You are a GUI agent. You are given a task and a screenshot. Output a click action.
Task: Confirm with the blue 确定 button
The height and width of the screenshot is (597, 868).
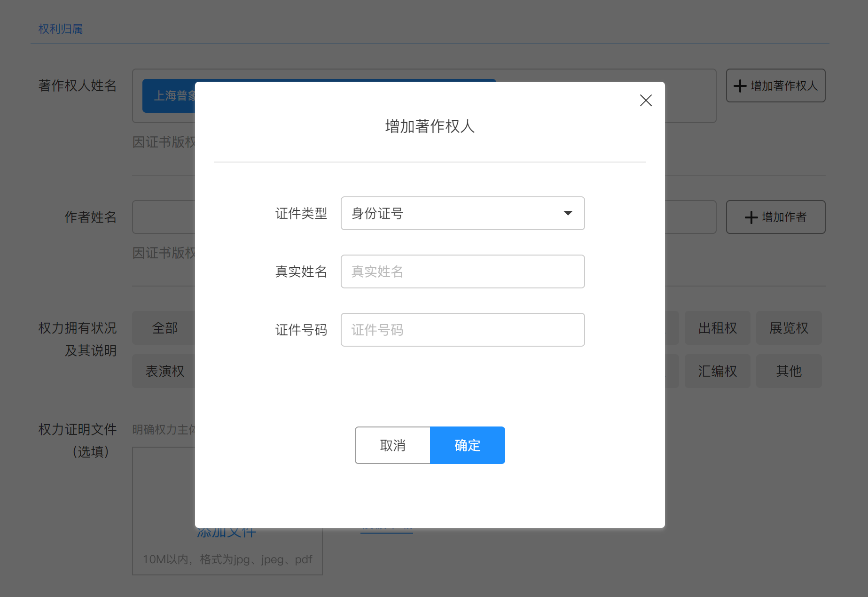pos(467,445)
